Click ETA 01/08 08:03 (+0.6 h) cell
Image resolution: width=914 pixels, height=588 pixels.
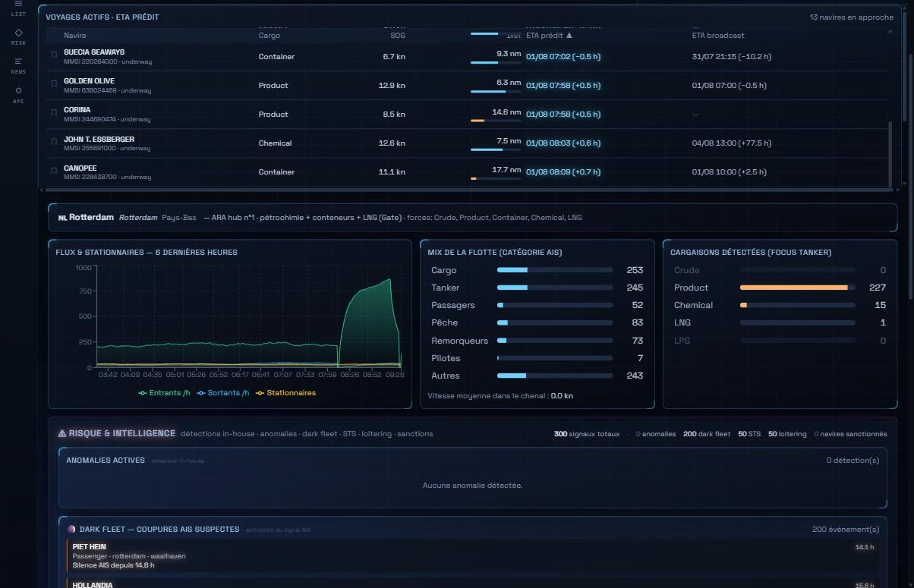click(563, 143)
